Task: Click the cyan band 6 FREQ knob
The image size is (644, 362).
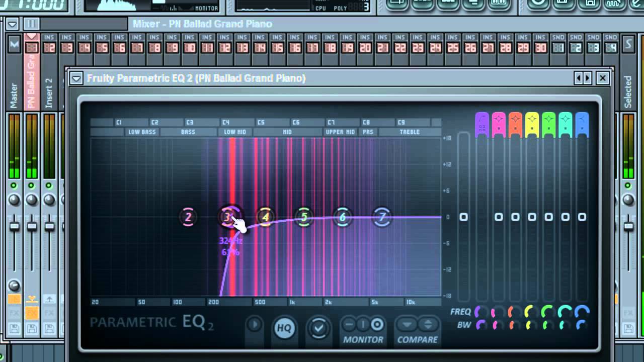Action: tap(566, 312)
